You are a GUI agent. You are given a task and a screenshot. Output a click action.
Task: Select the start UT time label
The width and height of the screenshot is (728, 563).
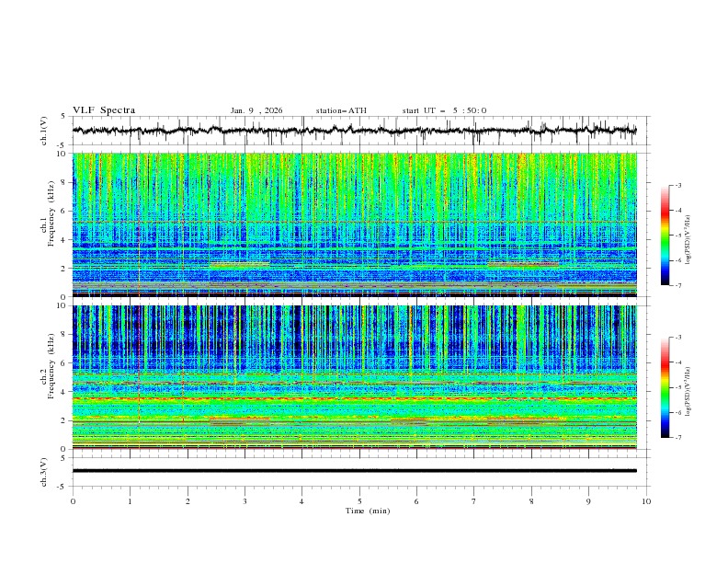point(444,110)
